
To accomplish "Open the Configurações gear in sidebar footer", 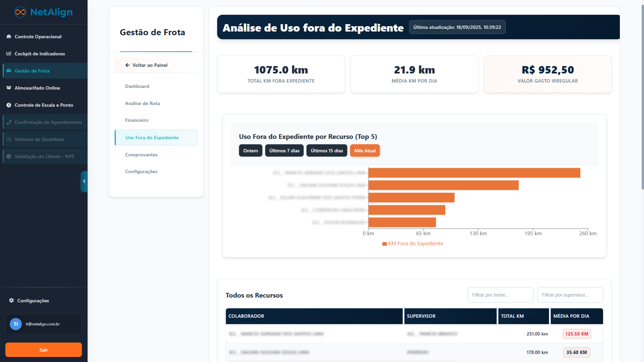I will click(x=11, y=301).
